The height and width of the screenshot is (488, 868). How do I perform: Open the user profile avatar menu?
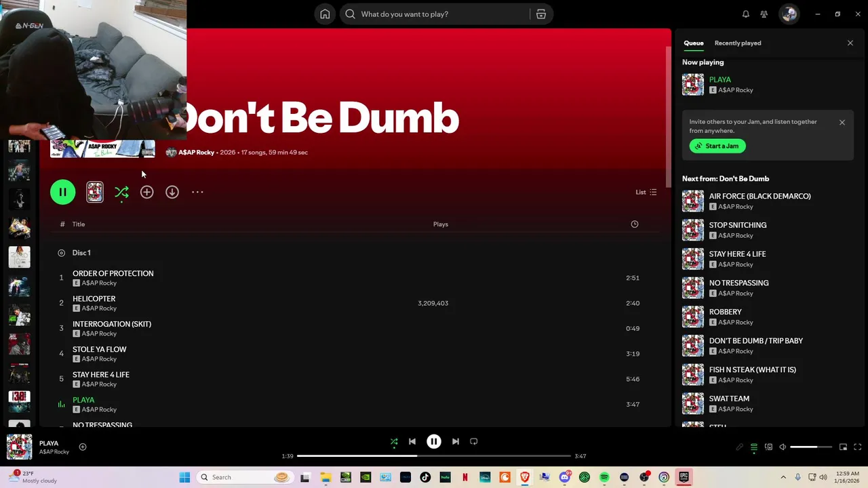click(789, 14)
